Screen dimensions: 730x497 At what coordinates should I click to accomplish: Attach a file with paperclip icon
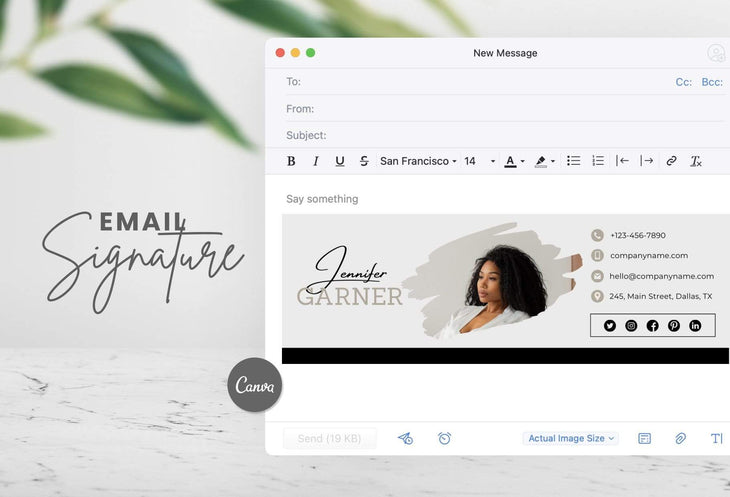point(680,438)
